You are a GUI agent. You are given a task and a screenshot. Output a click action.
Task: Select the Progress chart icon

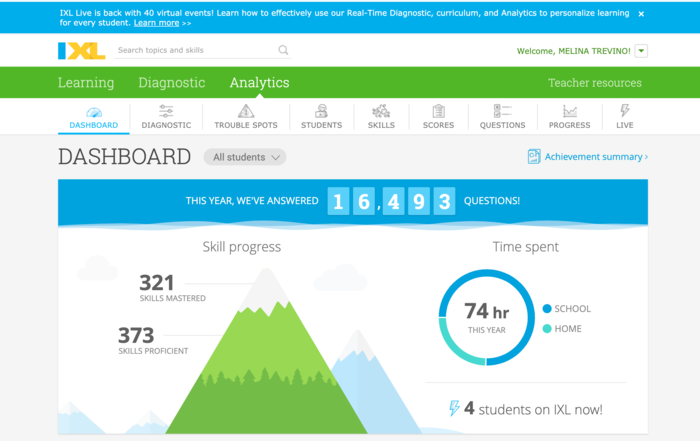tap(569, 112)
